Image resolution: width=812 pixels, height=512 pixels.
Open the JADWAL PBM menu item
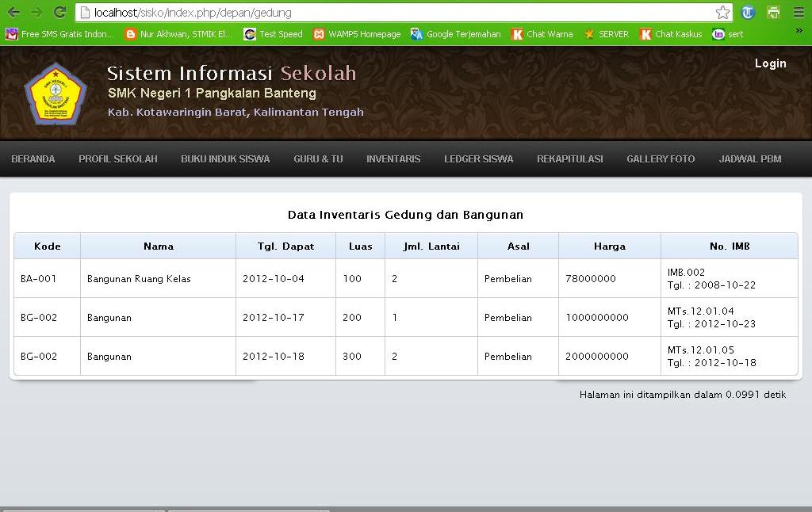[749, 159]
